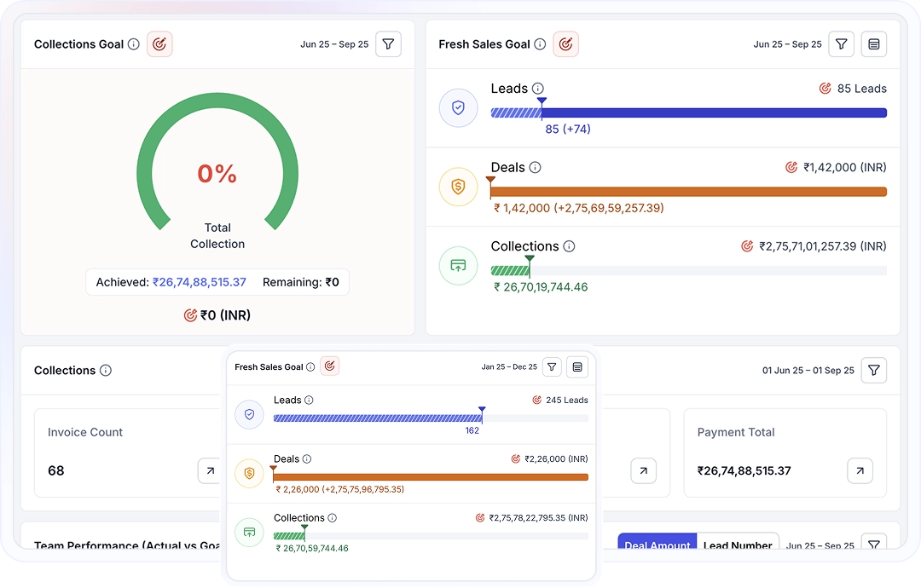Open the Jun 25 – Sep 25 date range

(334, 44)
